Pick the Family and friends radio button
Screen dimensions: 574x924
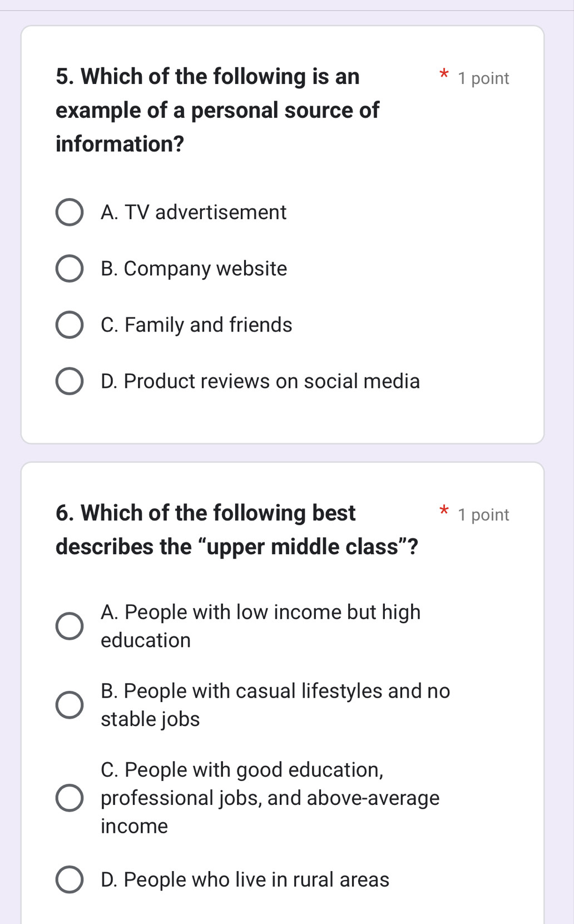pyautogui.click(x=70, y=325)
